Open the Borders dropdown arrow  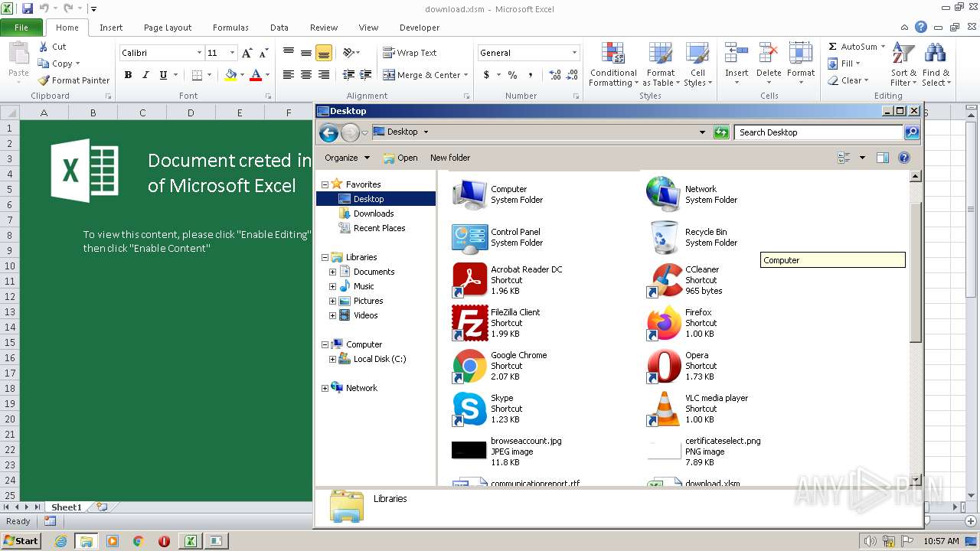point(210,75)
